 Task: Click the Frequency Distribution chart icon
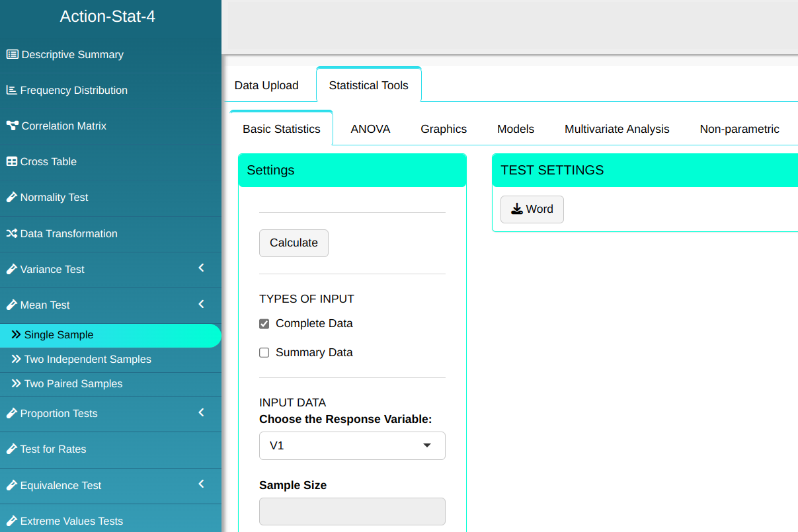coord(11,91)
